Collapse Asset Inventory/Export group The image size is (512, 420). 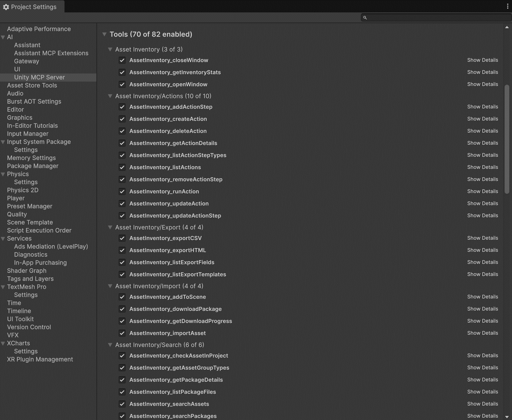110,227
